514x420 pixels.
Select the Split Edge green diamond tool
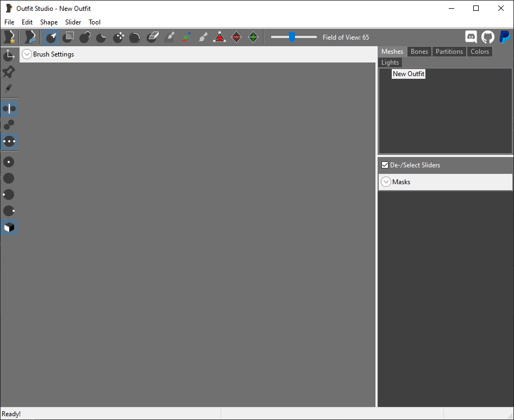coord(253,37)
